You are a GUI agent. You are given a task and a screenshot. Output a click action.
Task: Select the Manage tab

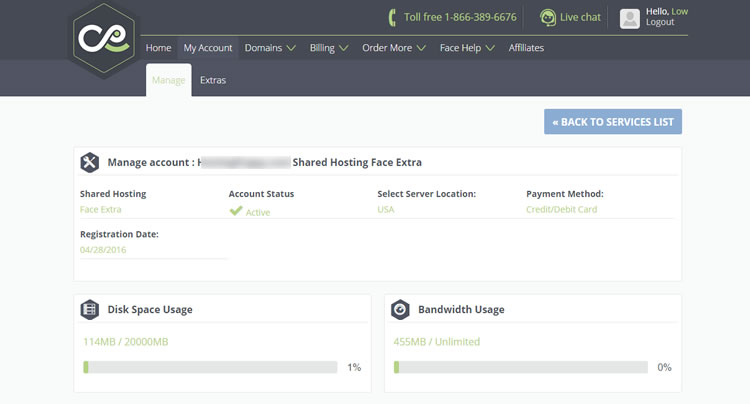click(x=168, y=80)
